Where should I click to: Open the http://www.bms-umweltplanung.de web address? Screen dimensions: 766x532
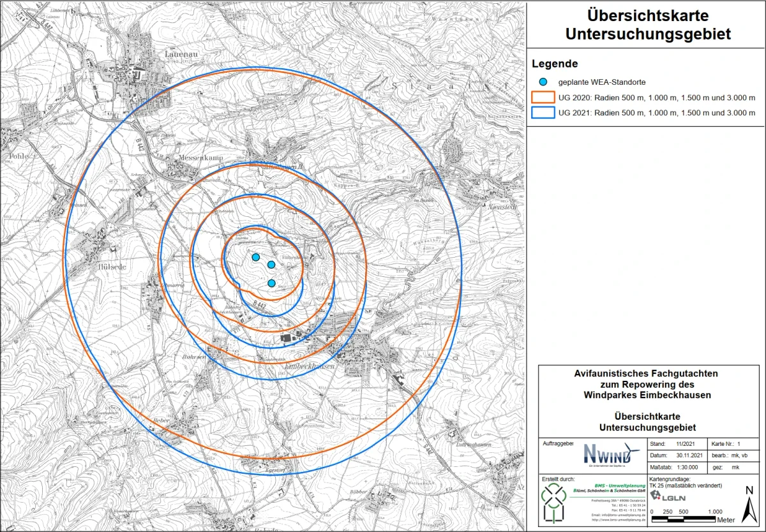point(619,520)
